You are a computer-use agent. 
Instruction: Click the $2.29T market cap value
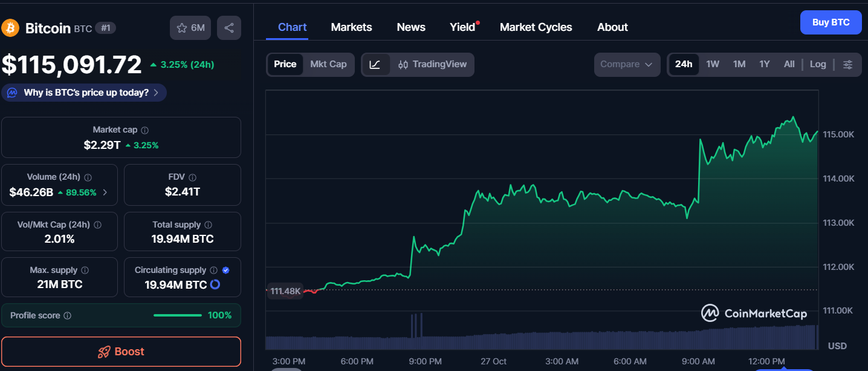point(102,145)
